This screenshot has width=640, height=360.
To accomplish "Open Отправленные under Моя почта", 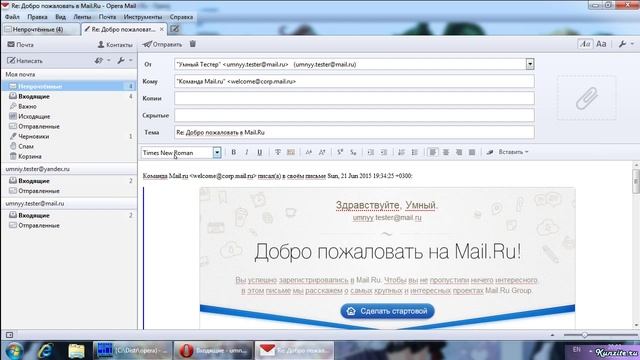I will [x=69, y=126].
